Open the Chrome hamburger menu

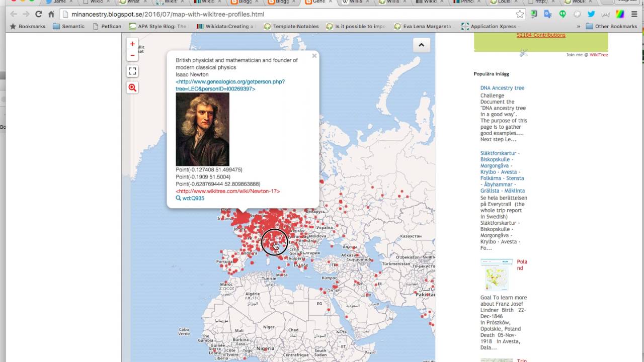[x=634, y=14]
